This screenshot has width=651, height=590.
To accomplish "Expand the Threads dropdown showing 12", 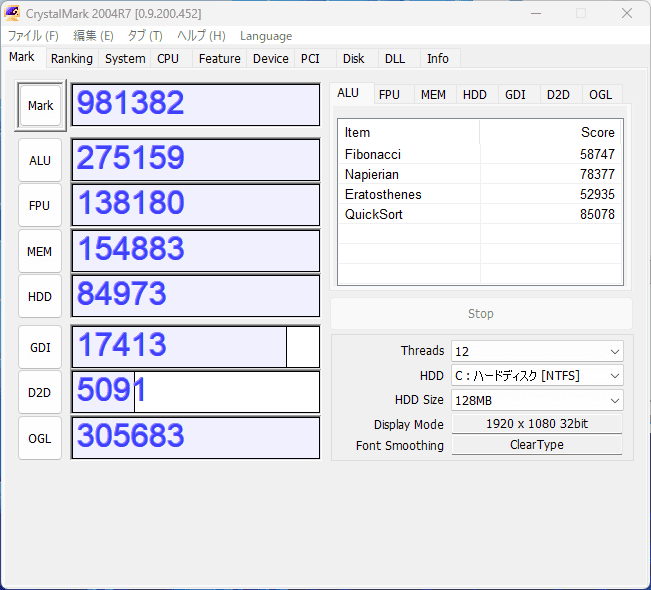I will click(537, 351).
